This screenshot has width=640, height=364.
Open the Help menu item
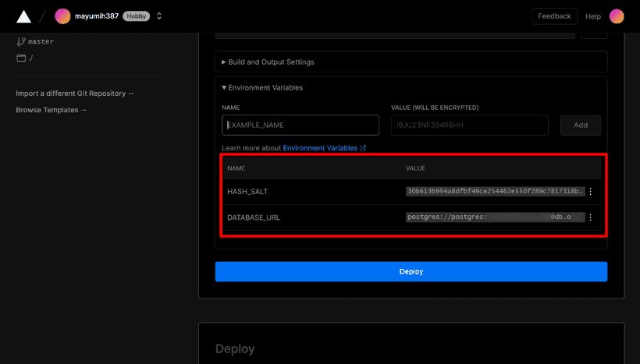pyautogui.click(x=593, y=16)
